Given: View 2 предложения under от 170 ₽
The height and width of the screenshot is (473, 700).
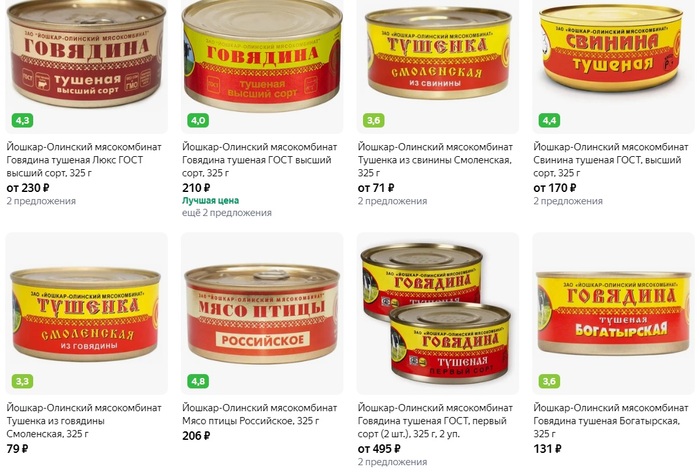Looking at the screenshot, I should [x=568, y=201].
